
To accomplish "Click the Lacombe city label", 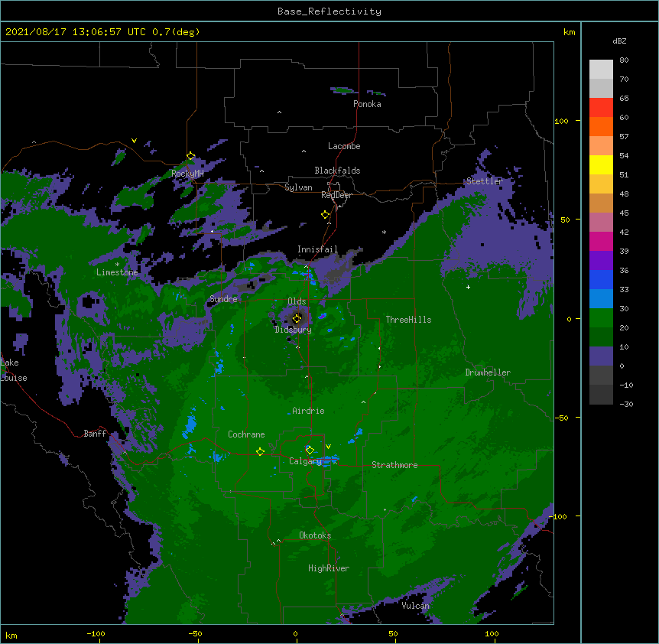I will click(344, 146).
